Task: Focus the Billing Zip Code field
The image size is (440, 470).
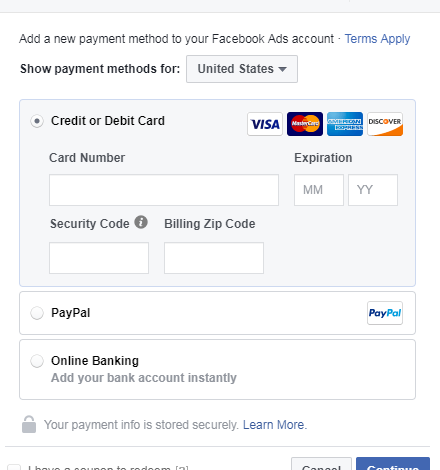Action: pos(214,258)
